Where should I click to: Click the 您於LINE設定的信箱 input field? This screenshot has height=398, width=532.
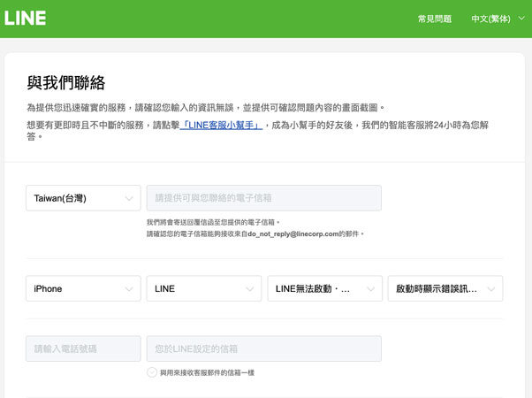click(x=263, y=348)
